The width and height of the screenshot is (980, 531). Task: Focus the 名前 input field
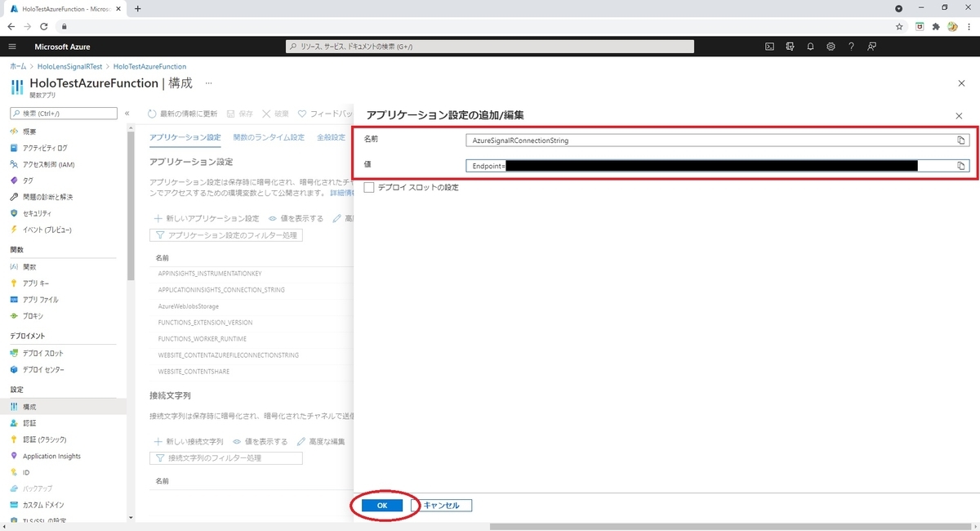point(717,141)
